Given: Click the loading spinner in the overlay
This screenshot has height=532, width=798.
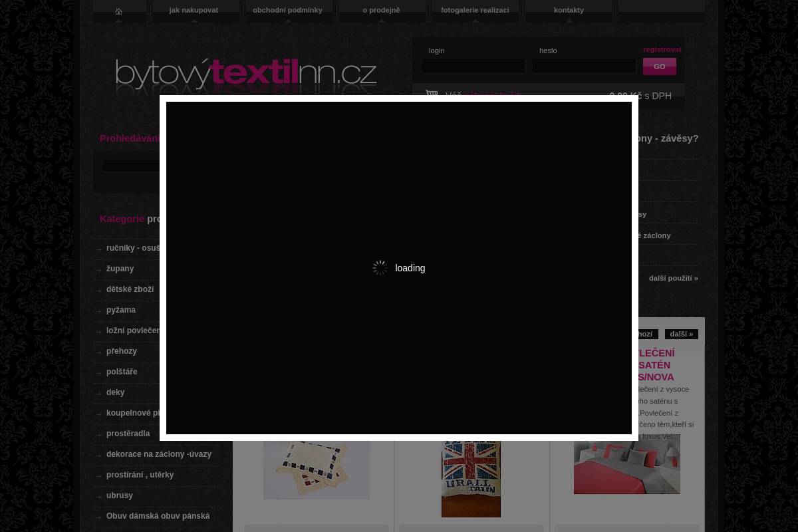Looking at the screenshot, I should pyautogui.click(x=380, y=268).
